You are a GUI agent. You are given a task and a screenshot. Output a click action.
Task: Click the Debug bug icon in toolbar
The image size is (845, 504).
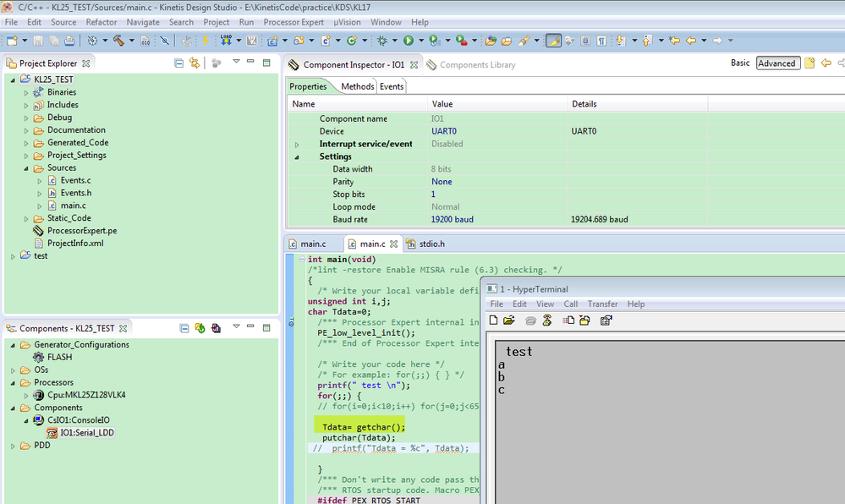382,41
